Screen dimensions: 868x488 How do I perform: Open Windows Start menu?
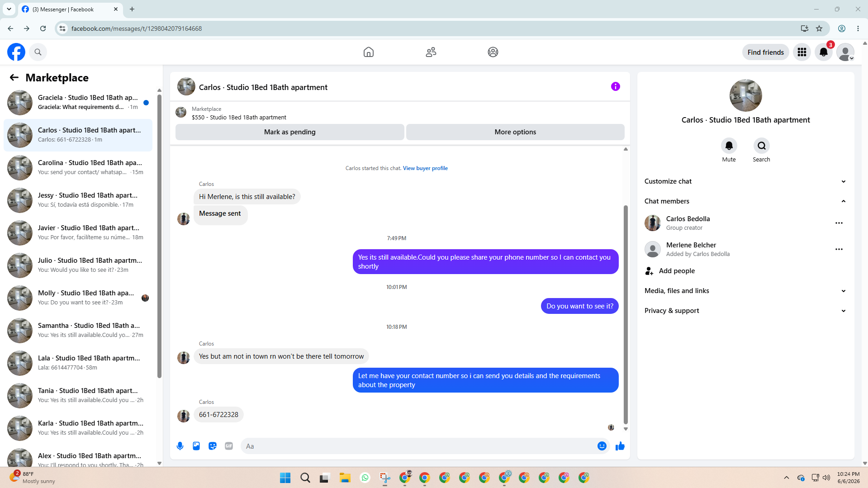click(285, 478)
